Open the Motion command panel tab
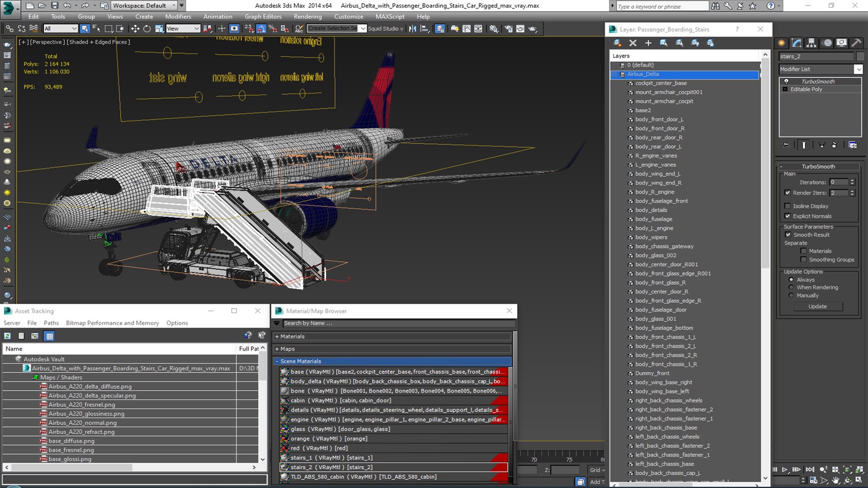 [x=827, y=43]
